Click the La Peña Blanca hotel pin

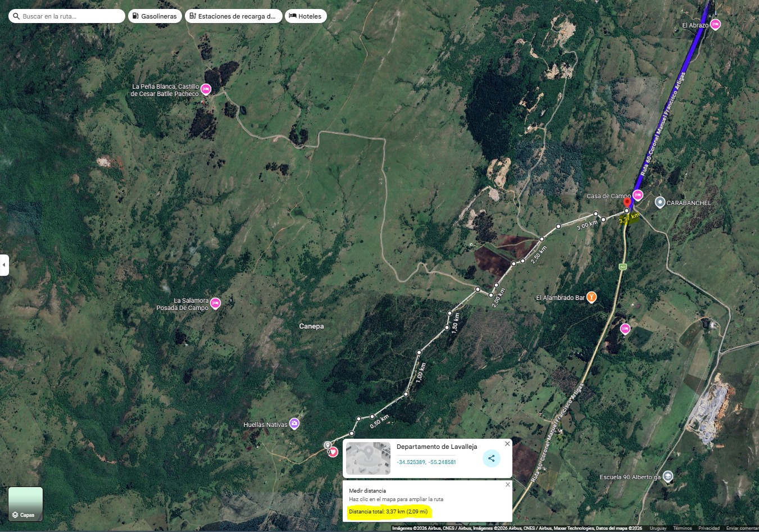206,89
